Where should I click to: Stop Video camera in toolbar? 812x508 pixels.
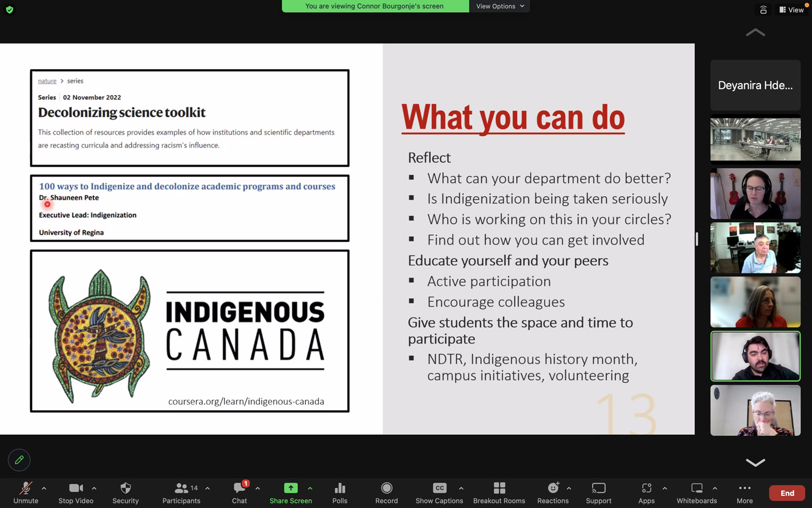pos(75,492)
